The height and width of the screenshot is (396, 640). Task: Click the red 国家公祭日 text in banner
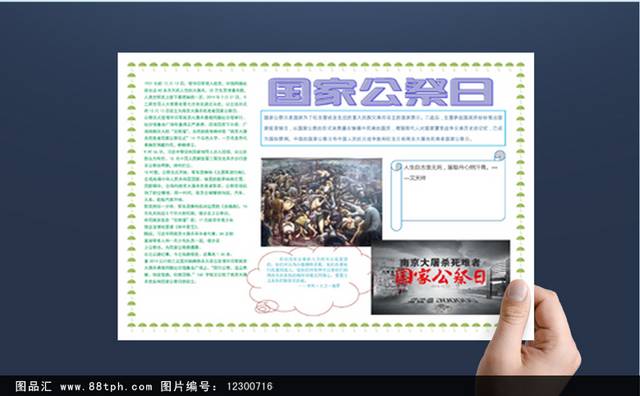[x=440, y=277]
